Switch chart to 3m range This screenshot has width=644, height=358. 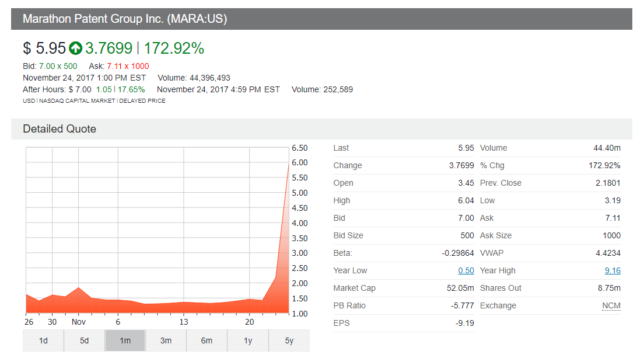(166, 340)
